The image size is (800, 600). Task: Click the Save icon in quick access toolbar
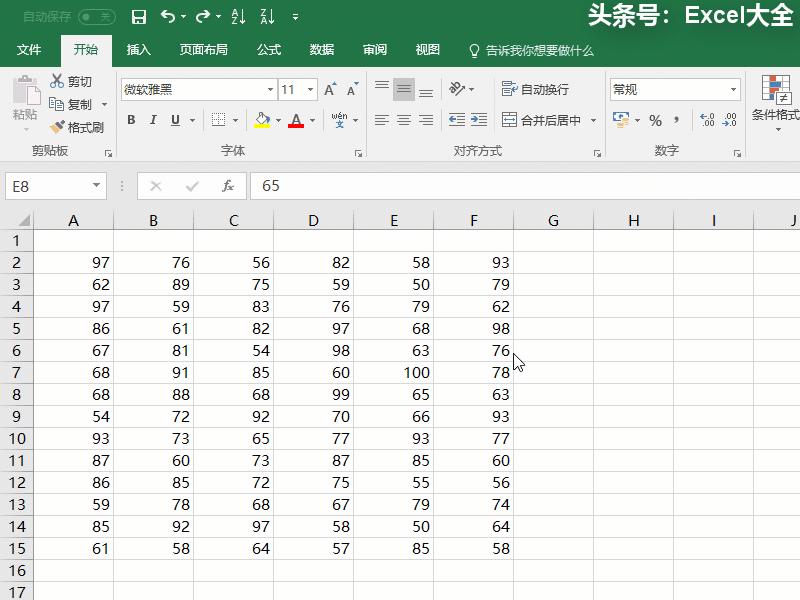pyautogui.click(x=139, y=17)
